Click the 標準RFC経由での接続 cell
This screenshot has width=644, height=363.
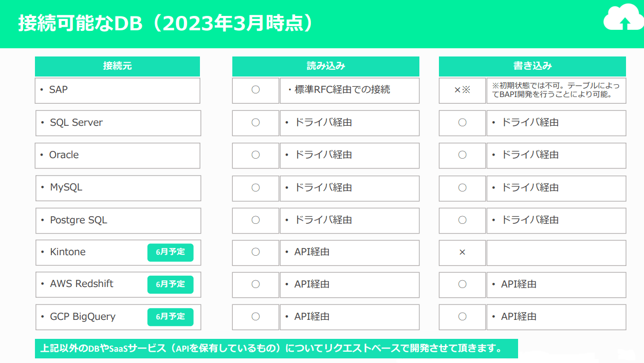click(349, 90)
